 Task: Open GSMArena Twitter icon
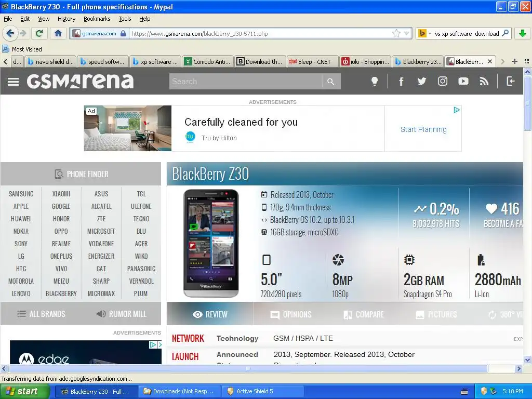(422, 81)
